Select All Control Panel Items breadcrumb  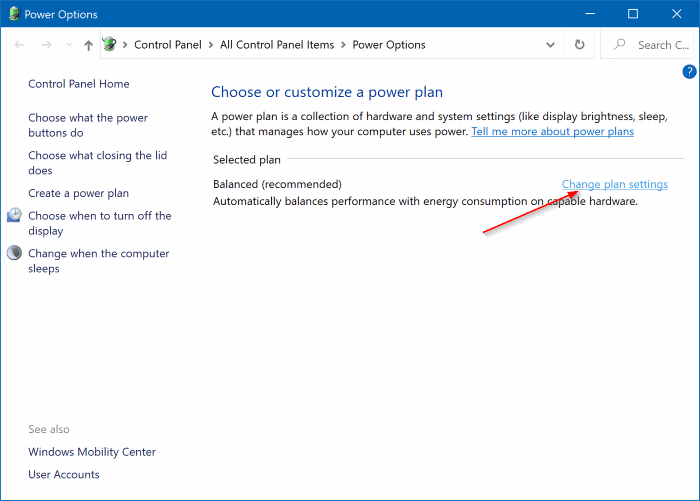[x=277, y=45]
